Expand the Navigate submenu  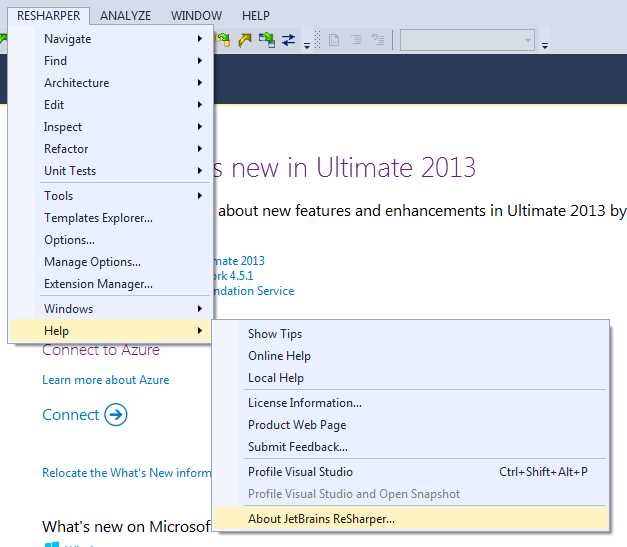(x=110, y=39)
